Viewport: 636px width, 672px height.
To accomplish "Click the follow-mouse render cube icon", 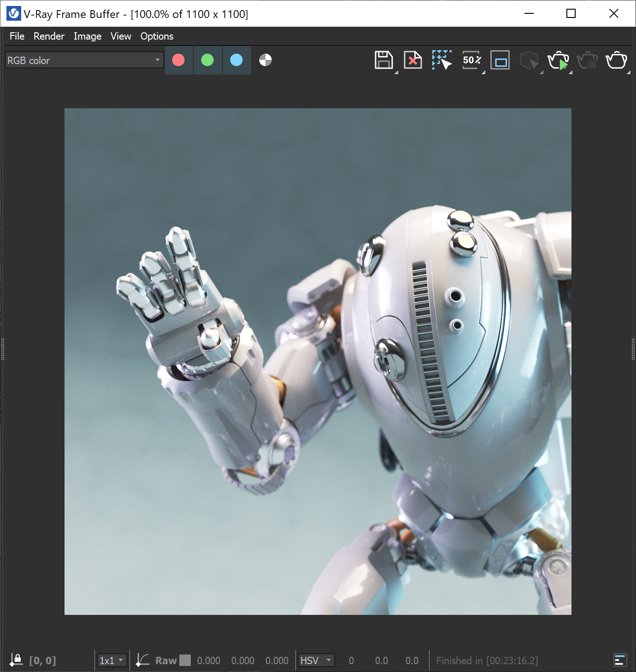I will tap(529, 60).
